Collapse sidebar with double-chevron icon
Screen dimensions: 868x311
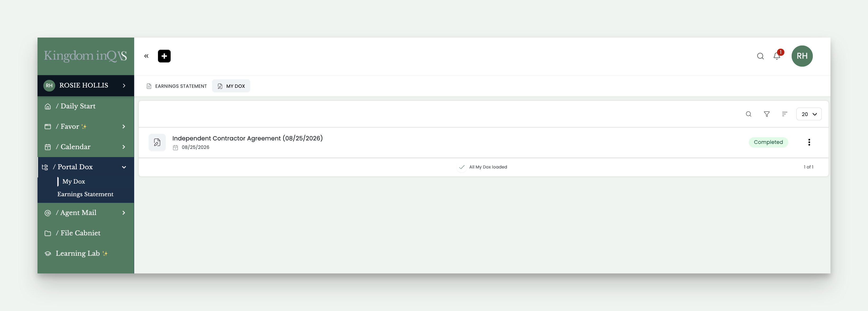pyautogui.click(x=146, y=56)
